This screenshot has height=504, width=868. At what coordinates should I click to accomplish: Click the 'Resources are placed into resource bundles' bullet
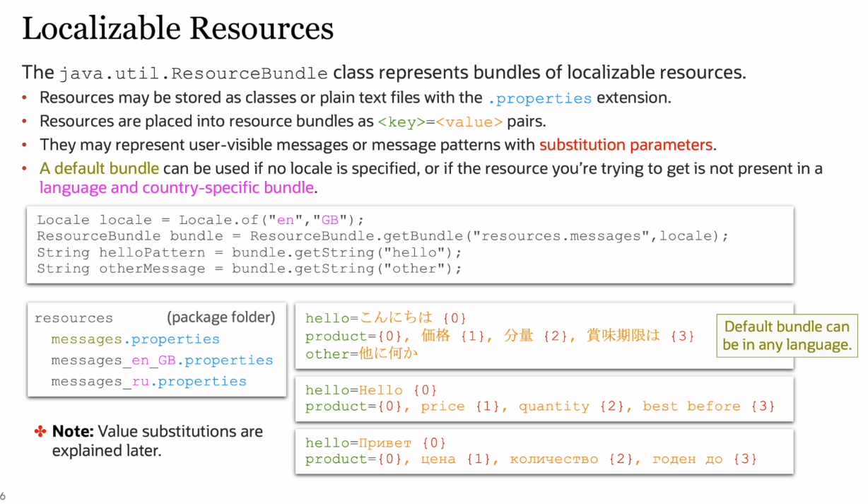(x=293, y=122)
